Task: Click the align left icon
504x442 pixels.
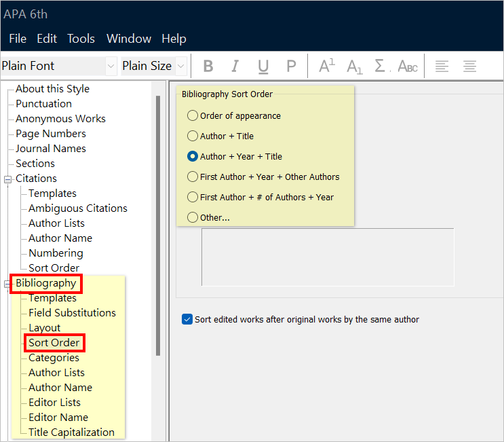Action: click(x=442, y=67)
